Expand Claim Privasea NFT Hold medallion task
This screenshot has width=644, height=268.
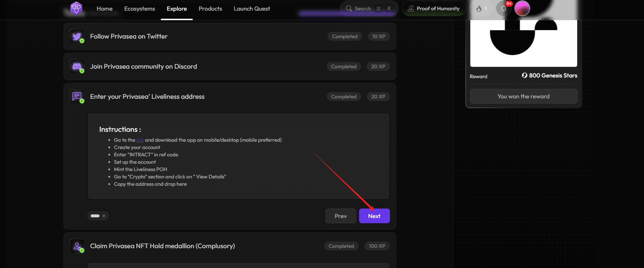(162, 246)
